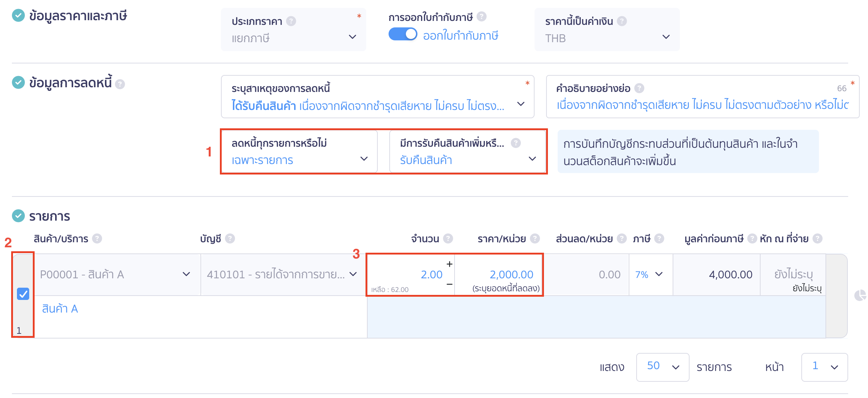Click check icon beside ข้อมูลราคาและภาษี heading
This screenshot has width=868, height=398.
click(x=18, y=16)
